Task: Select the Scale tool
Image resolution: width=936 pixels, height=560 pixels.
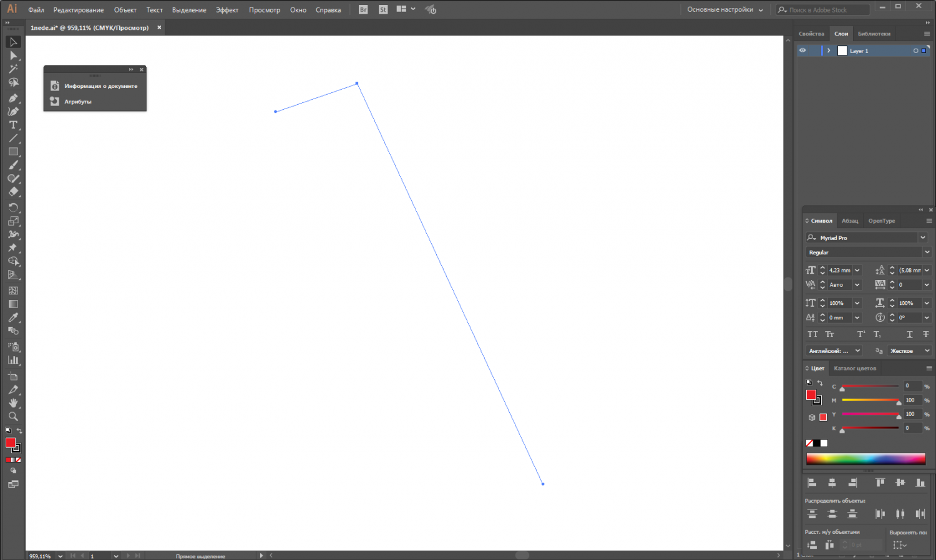Action: (x=13, y=221)
